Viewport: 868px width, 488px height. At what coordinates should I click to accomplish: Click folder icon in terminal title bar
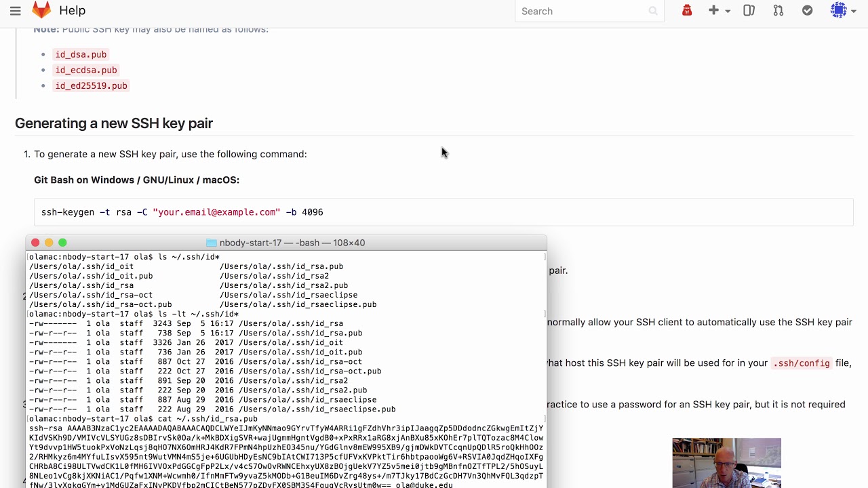[x=211, y=243]
